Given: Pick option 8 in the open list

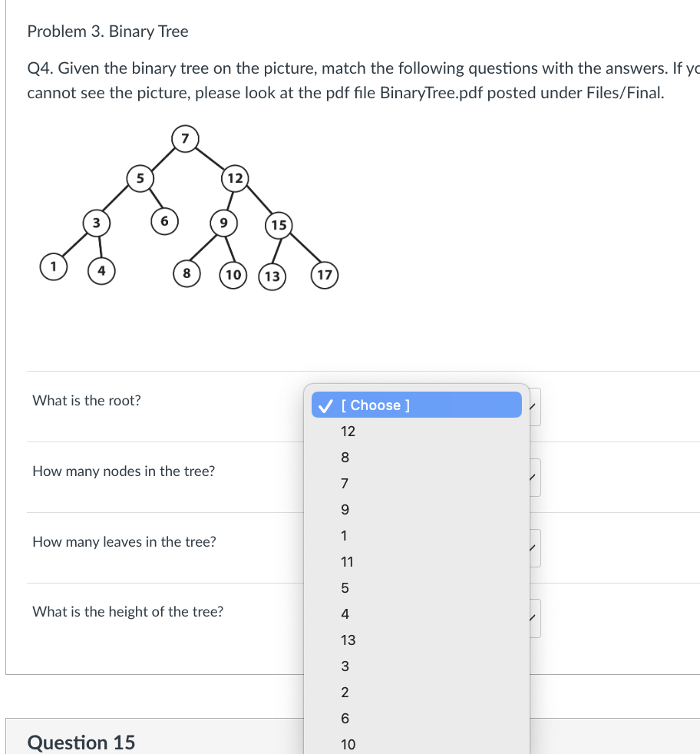Looking at the screenshot, I should tap(416, 458).
